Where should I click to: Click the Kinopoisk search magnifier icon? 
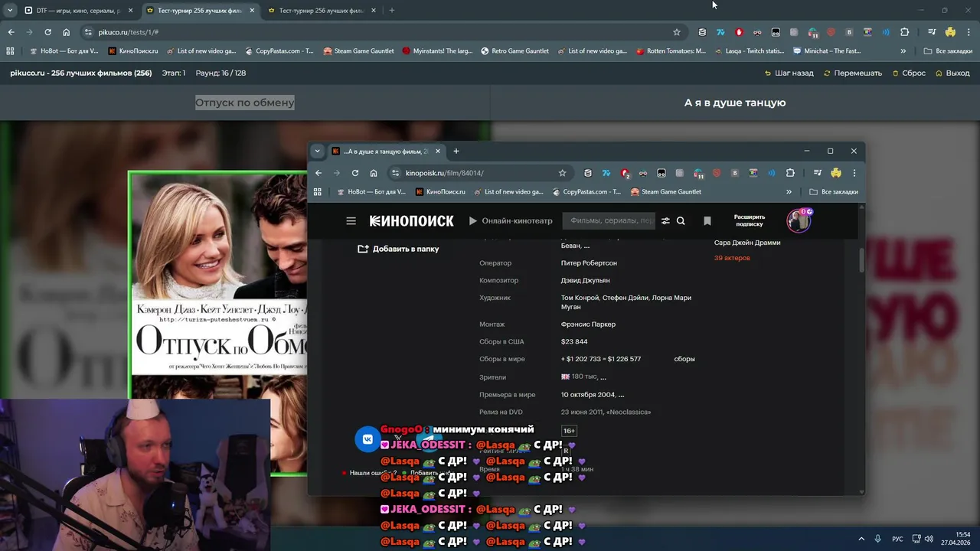click(681, 220)
